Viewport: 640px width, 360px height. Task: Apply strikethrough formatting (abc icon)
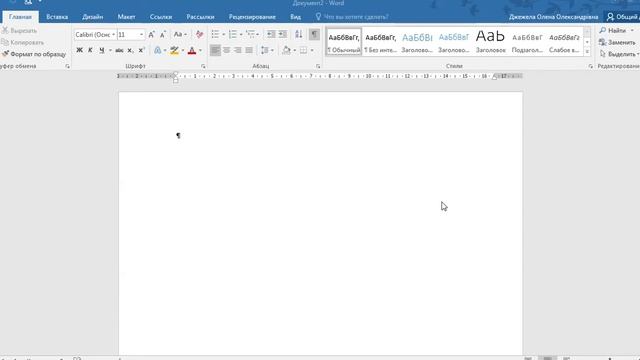119,50
